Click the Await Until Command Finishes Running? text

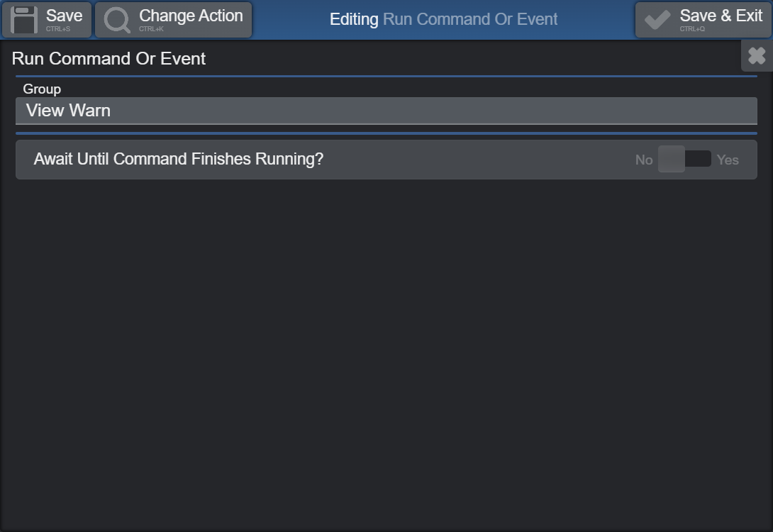[x=179, y=160]
